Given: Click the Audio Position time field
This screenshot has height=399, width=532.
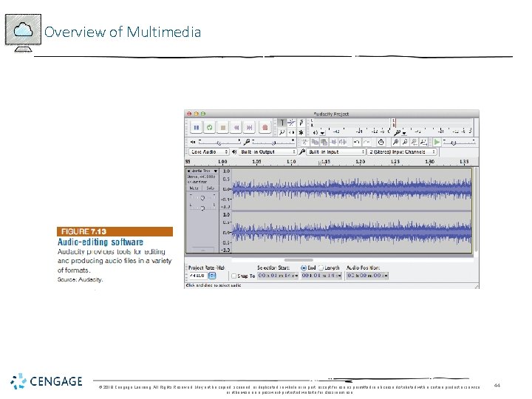Looking at the screenshot, I should [x=367, y=276].
